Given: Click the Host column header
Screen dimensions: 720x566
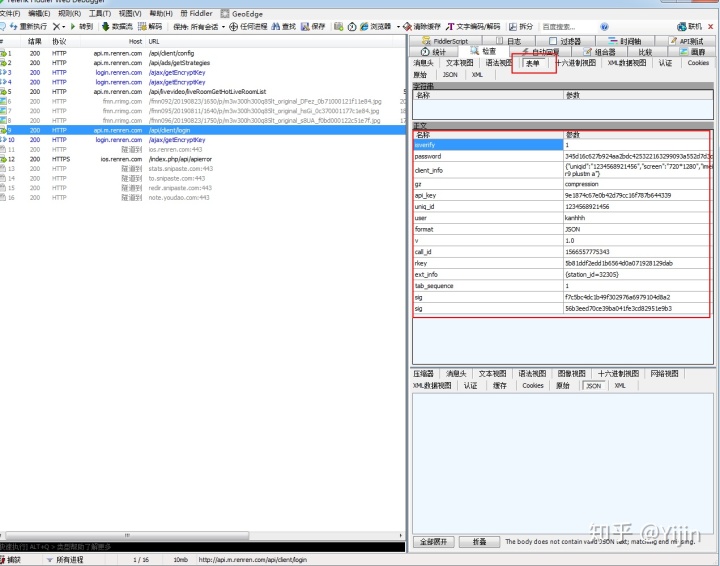Looking at the screenshot, I should (113, 41).
